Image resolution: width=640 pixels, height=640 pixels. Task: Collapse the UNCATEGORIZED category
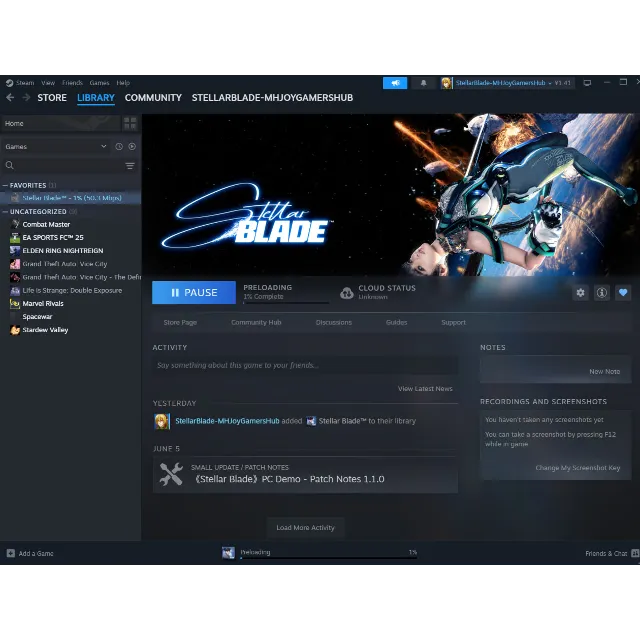click(5, 211)
